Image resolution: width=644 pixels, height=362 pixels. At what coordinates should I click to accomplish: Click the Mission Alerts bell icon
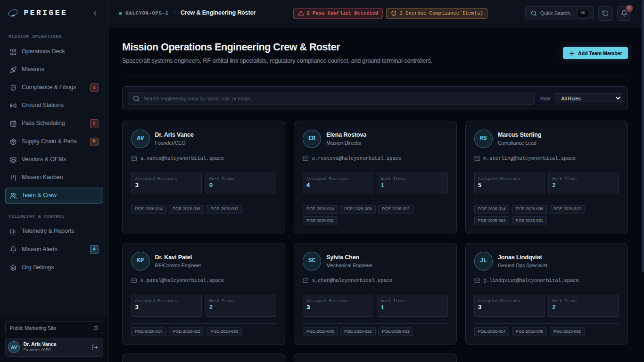pos(13,249)
